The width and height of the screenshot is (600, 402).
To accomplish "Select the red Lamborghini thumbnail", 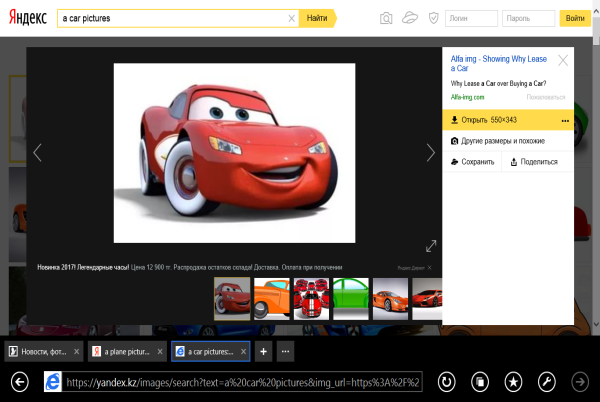I will coord(427,299).
